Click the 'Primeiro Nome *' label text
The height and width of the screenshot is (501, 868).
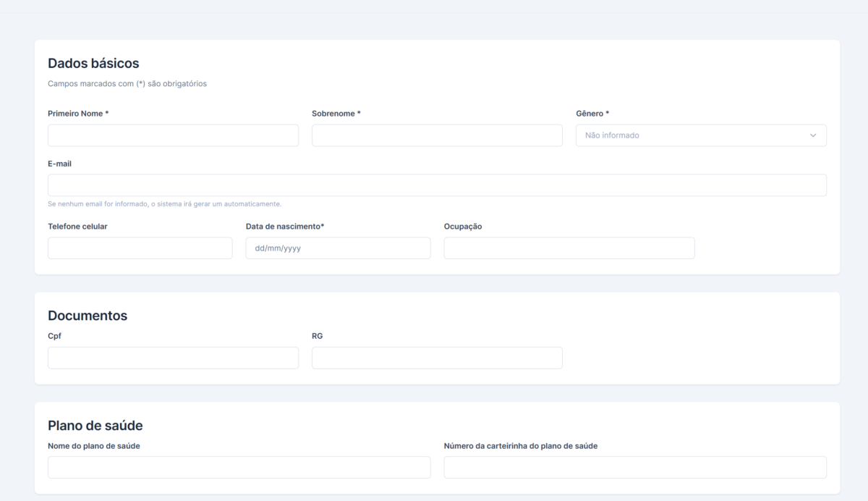pos(78,114)
